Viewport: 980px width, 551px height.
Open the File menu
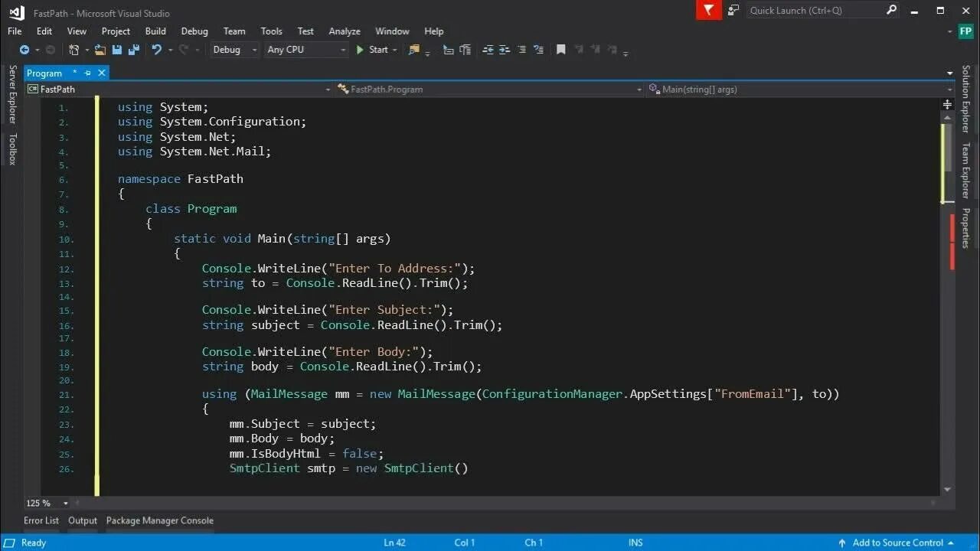pyautogui.click(x=15, y=31)
